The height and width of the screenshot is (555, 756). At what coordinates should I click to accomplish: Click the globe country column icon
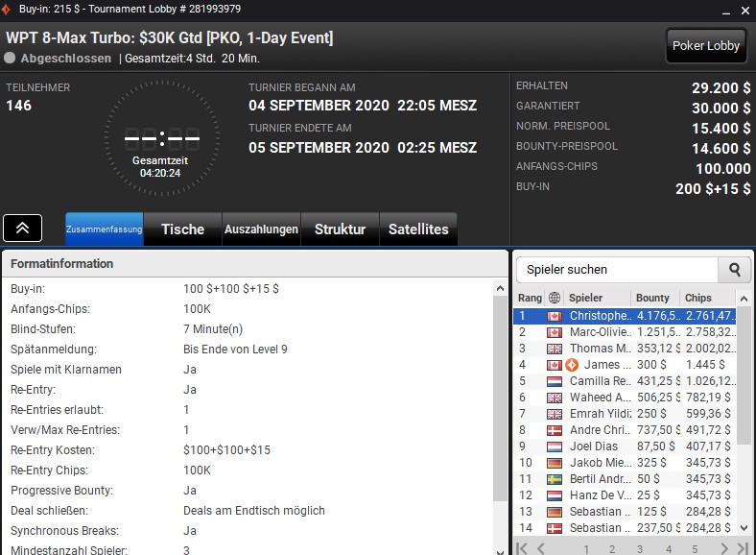[555, 298]
